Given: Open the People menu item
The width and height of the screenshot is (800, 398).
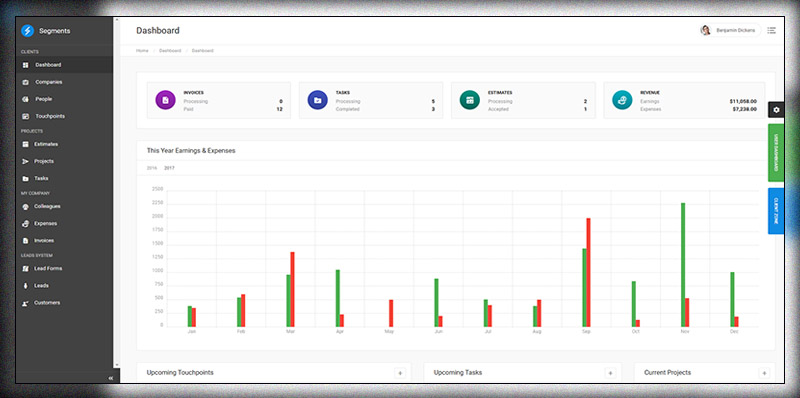Looking at the screenshot, I should click(64, 100).
